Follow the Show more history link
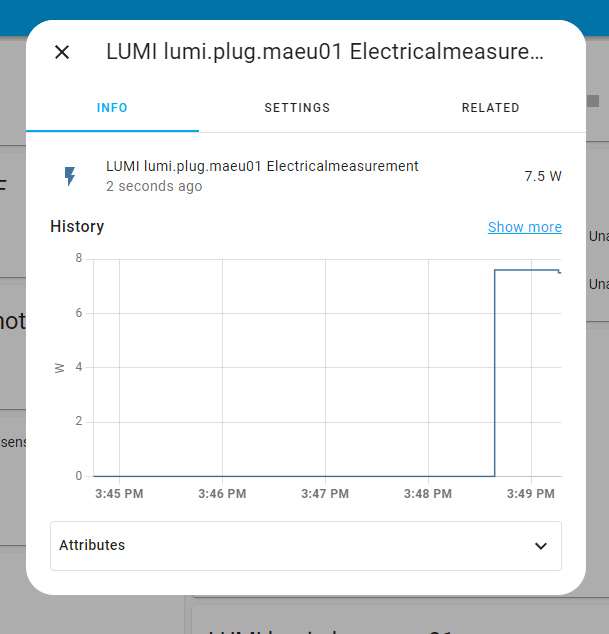The height and width of the screenshot is (634, 609). click(x=524, y=227)
